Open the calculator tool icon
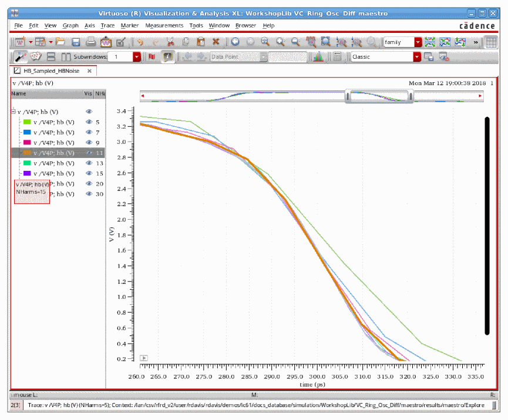 (337, 57)
